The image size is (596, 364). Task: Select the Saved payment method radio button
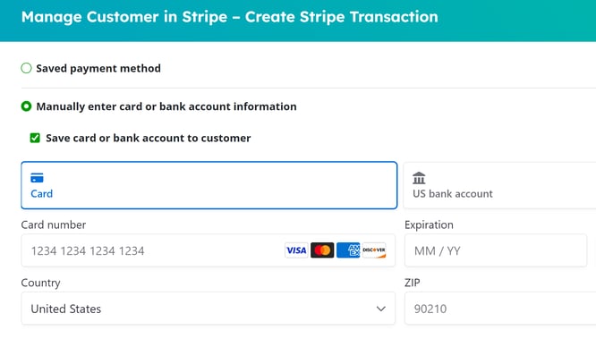click(x=26, y=68)
